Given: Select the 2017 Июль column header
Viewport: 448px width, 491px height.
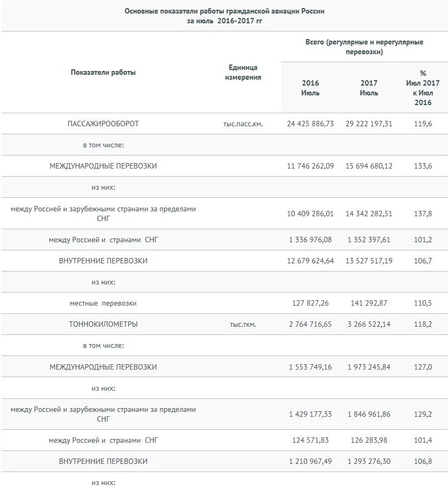Looking at the screenshot, I should coord(369,88).
